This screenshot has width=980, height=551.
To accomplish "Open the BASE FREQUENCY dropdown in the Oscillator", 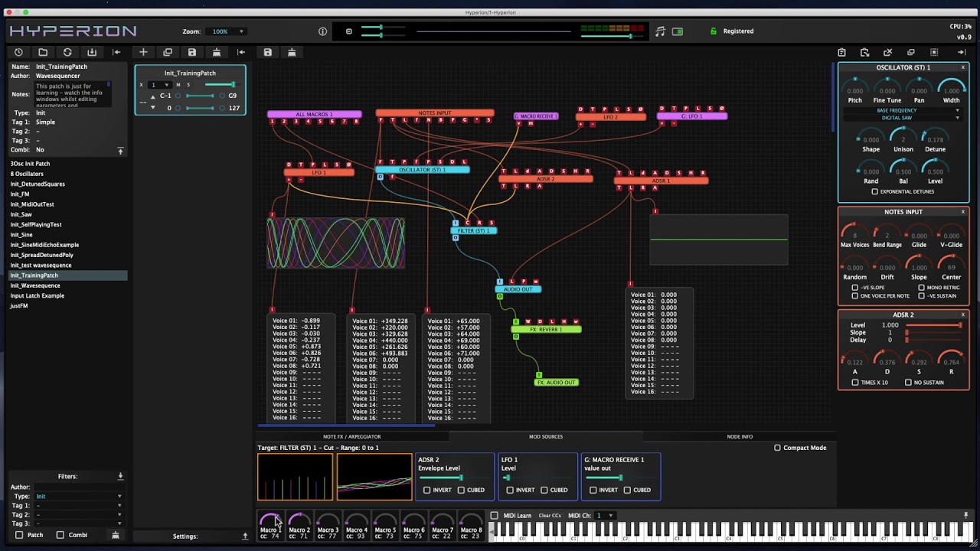I will [902, 110].
